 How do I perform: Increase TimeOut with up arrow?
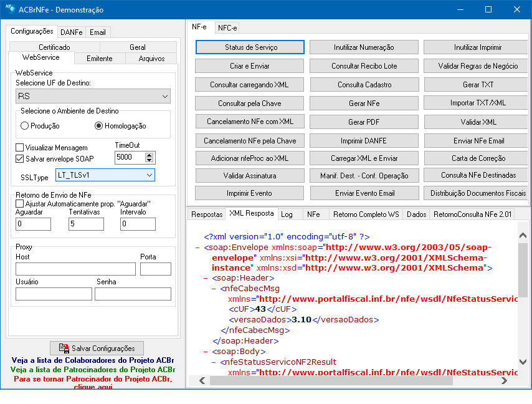(150, 155)
